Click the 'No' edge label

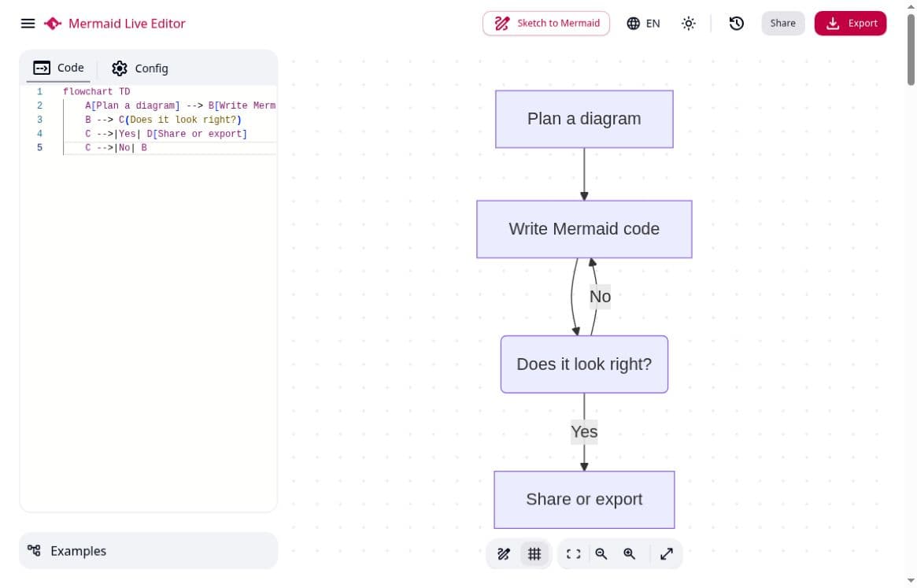click(600, 297)
